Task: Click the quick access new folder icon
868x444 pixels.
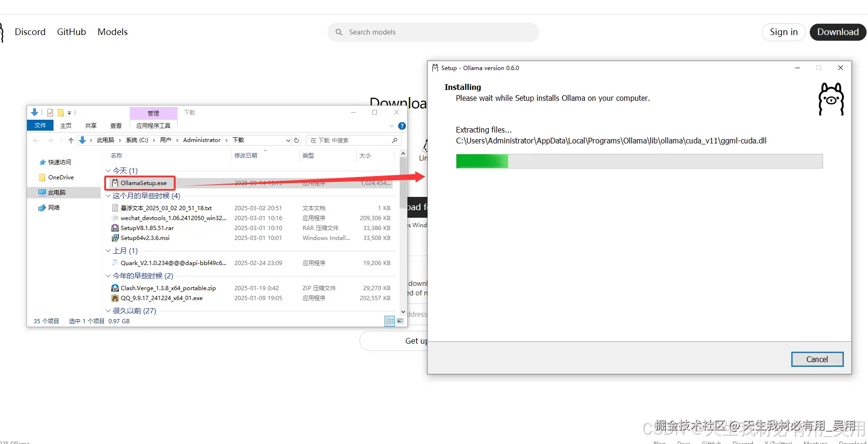Action: 61,113
